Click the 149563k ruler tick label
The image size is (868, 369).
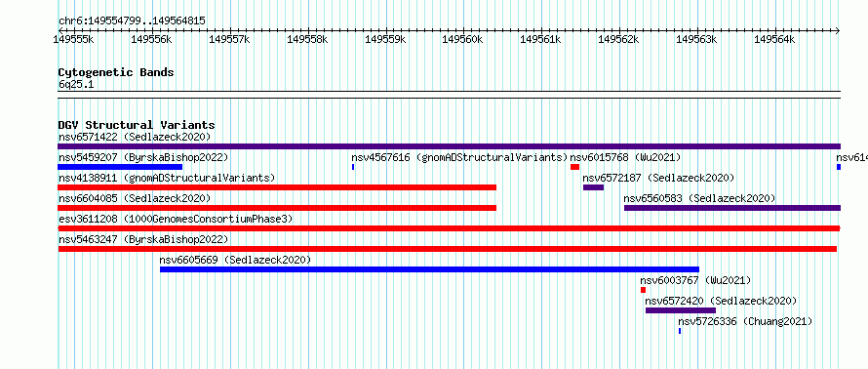click(x=697, y=39)
